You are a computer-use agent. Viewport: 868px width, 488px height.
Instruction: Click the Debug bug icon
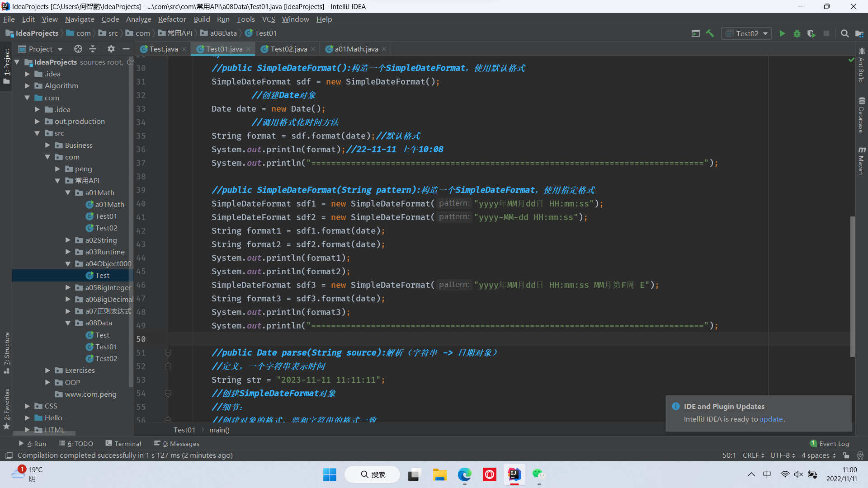797,33
